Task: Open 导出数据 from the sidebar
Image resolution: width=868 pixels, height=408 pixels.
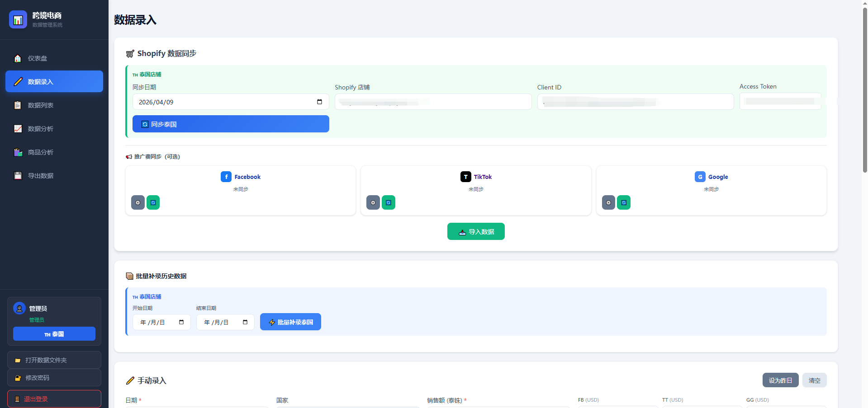Action: point(54,176)
